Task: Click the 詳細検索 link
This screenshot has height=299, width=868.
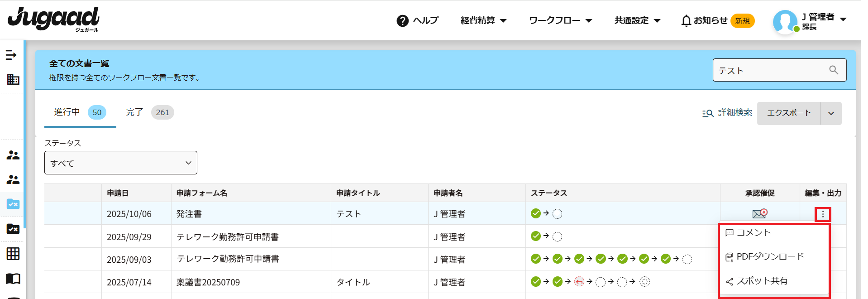Action: [x=734, y=112]
